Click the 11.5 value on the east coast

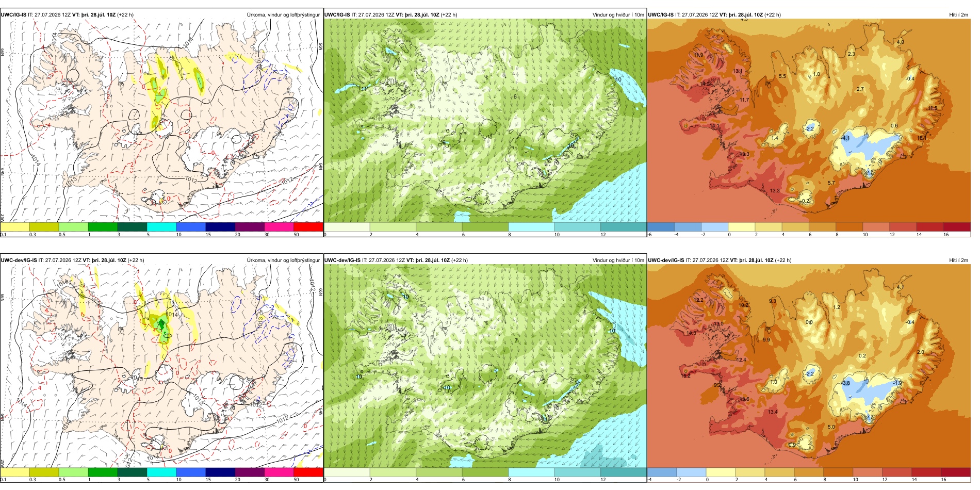coord(933,108)
